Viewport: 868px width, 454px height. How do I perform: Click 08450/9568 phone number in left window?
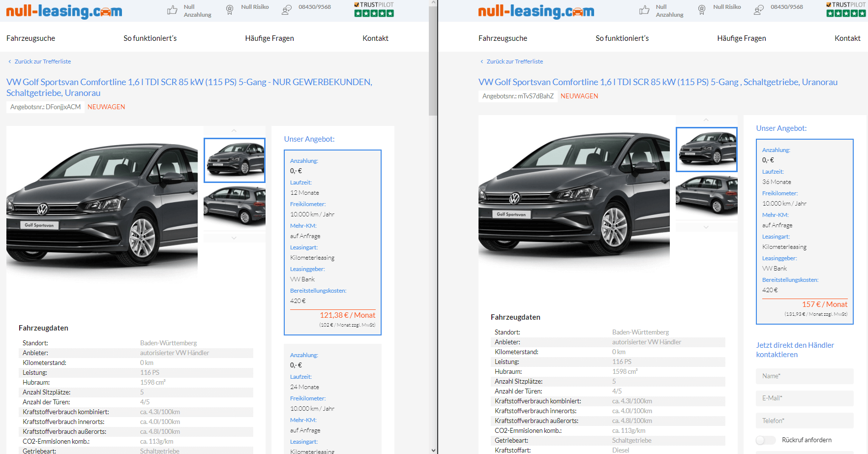(x=315, y=7)
